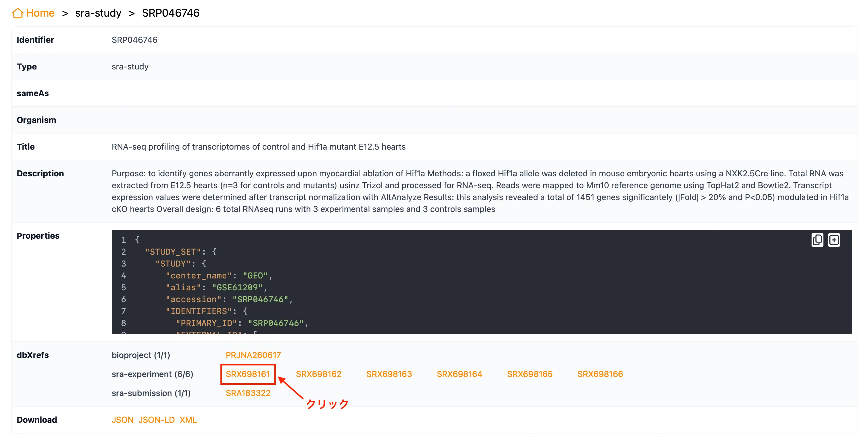868x434 pixels.
Task: Open experiment SRX698165
Action: click(x=530, y=374)
